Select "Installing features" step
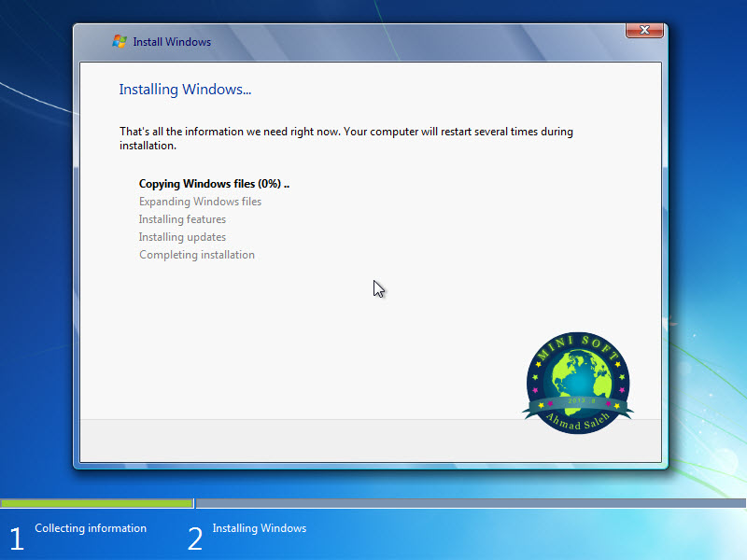This screenshot has height=560, width=747. tap(182, 219)
